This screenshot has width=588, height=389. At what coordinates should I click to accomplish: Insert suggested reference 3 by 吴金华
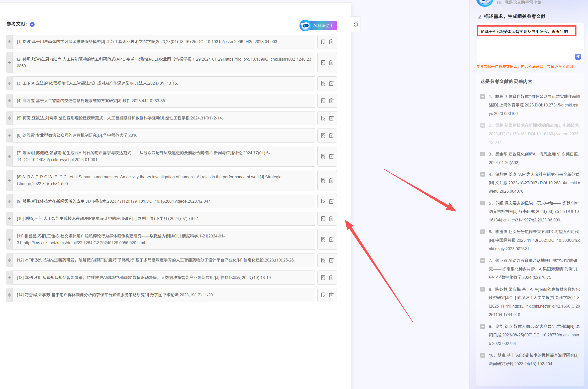coord(482,154)
